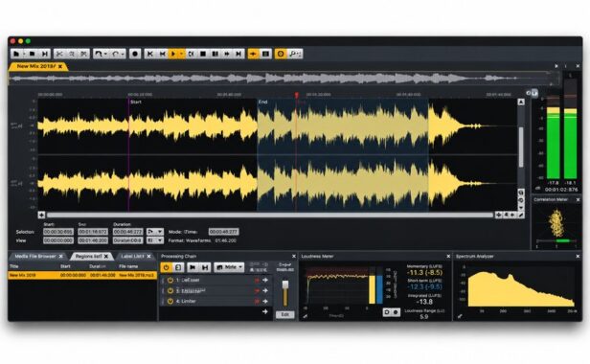
Task: Click the Selection End time field
Action: pos(93,232)
